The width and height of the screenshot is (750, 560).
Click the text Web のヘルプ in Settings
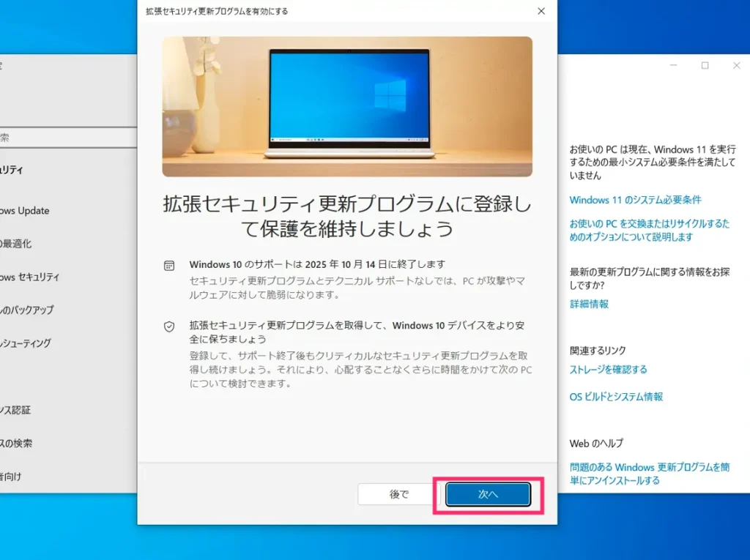[596, 444]
